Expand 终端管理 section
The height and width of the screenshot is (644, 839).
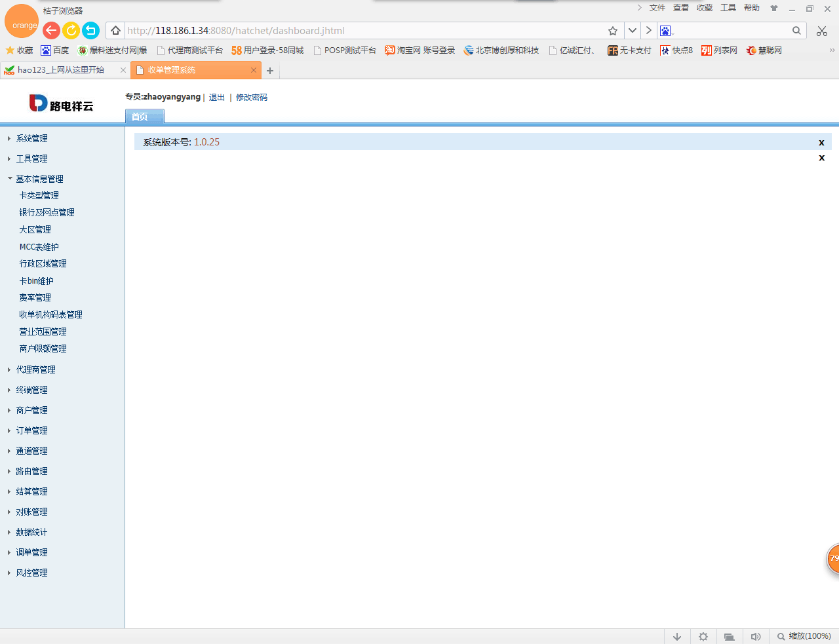tap(32, 390)
